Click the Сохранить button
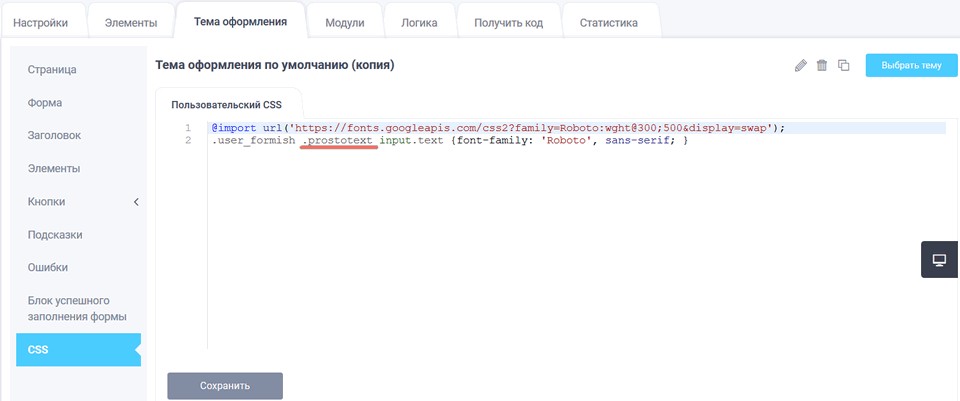 point(225,385)
